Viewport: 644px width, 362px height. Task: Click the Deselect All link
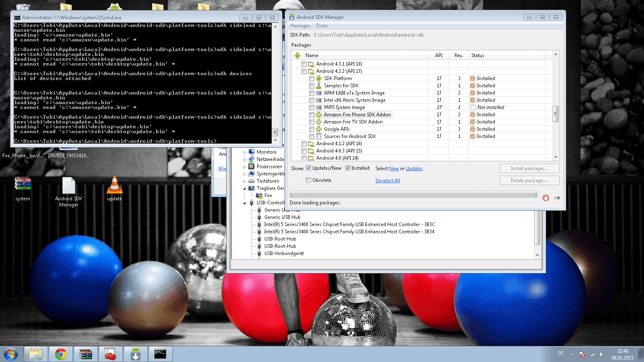pyautogui.click(x=388, y=181)
